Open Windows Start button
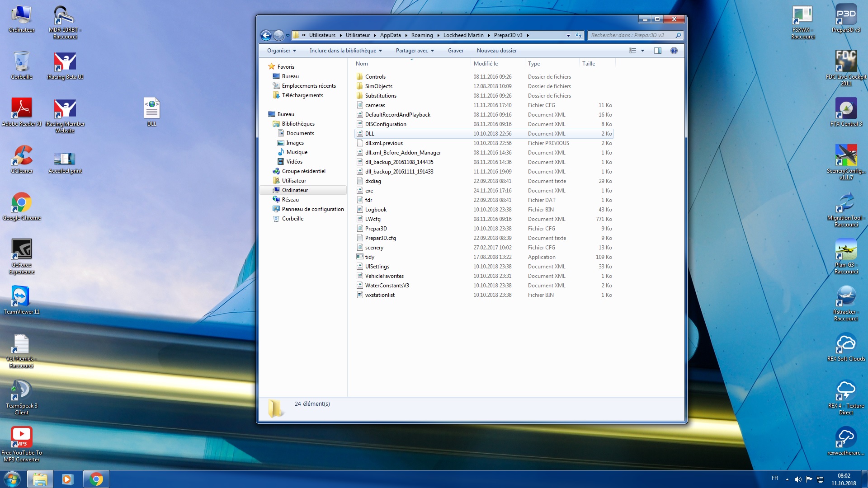 (12, 479)
